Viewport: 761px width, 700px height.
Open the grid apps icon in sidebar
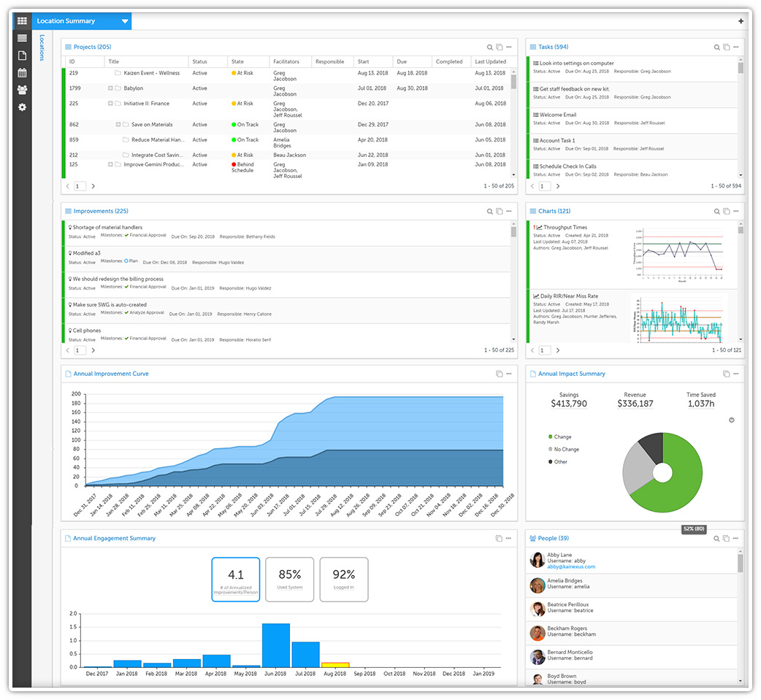(22, 21)
